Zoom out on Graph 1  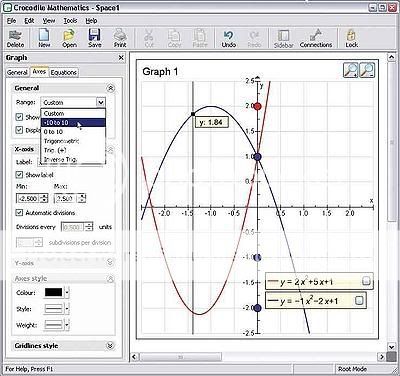point(367,70)
